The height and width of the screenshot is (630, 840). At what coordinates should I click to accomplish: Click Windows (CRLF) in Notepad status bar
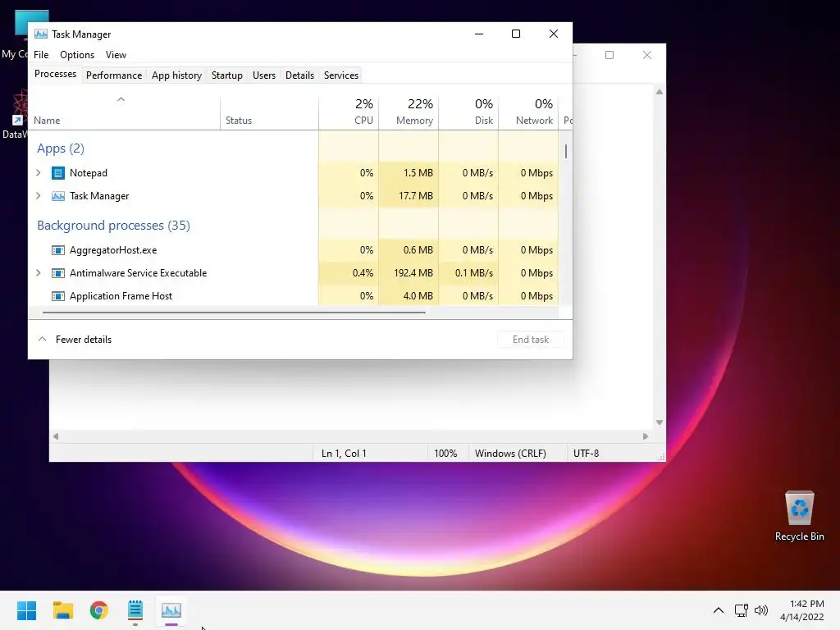pos(510,453)
